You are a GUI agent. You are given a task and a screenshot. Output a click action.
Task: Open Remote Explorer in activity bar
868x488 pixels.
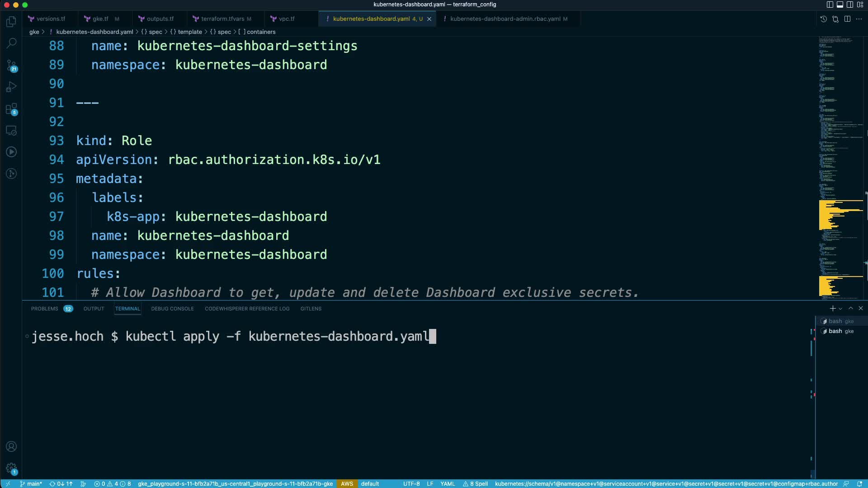click(x=11, y=131)
